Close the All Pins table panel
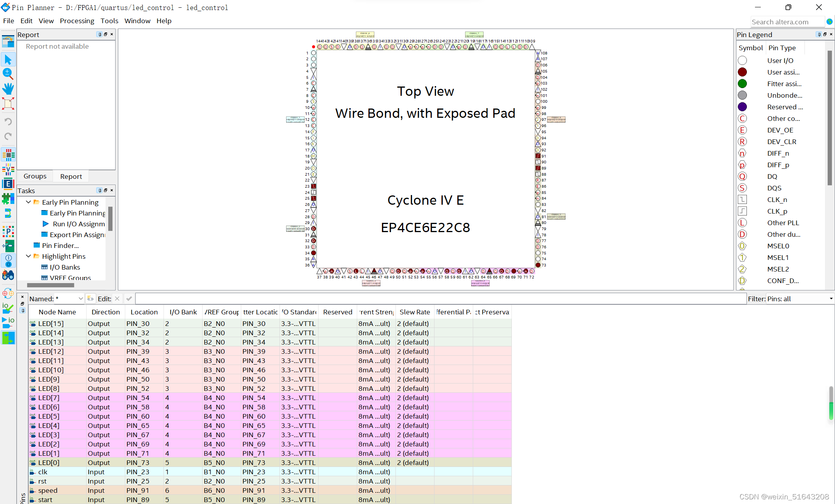 (x=22, y=297)
